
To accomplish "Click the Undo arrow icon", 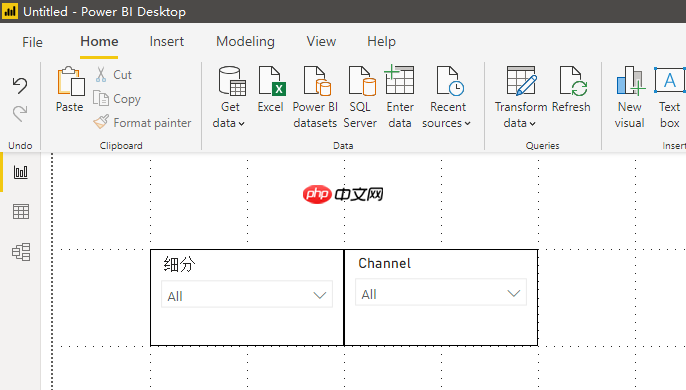I will pos(20,85).
